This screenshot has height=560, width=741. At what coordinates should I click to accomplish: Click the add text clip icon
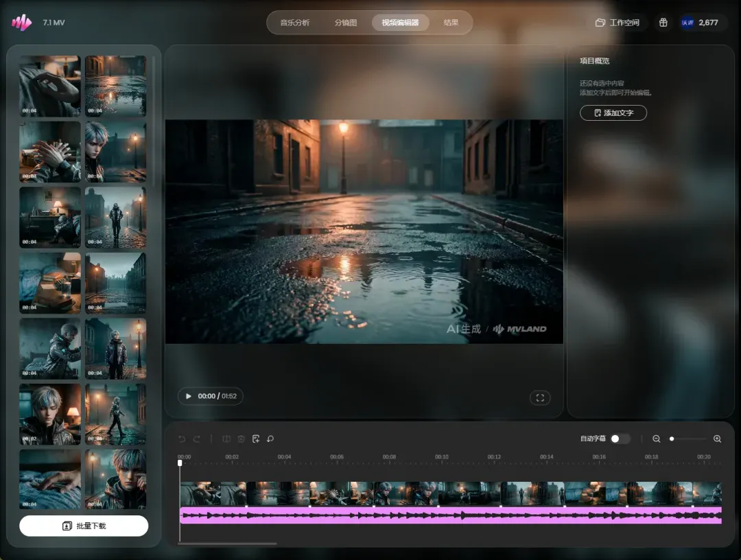tap(256, 439)
